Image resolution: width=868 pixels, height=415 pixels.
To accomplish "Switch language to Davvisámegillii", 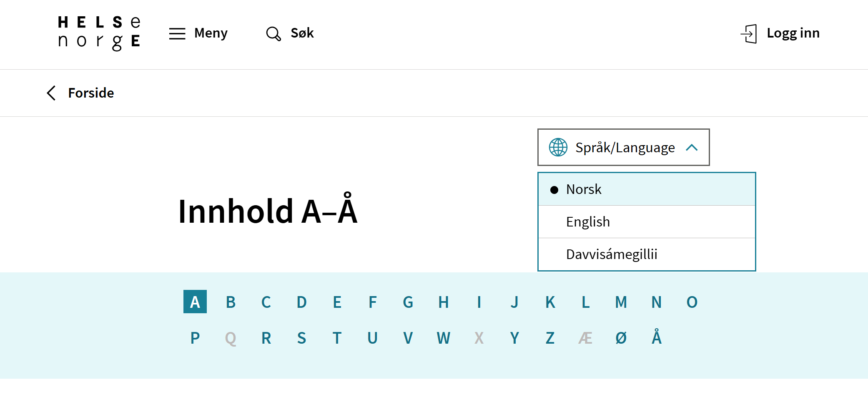I will click(x=611, y=254).
